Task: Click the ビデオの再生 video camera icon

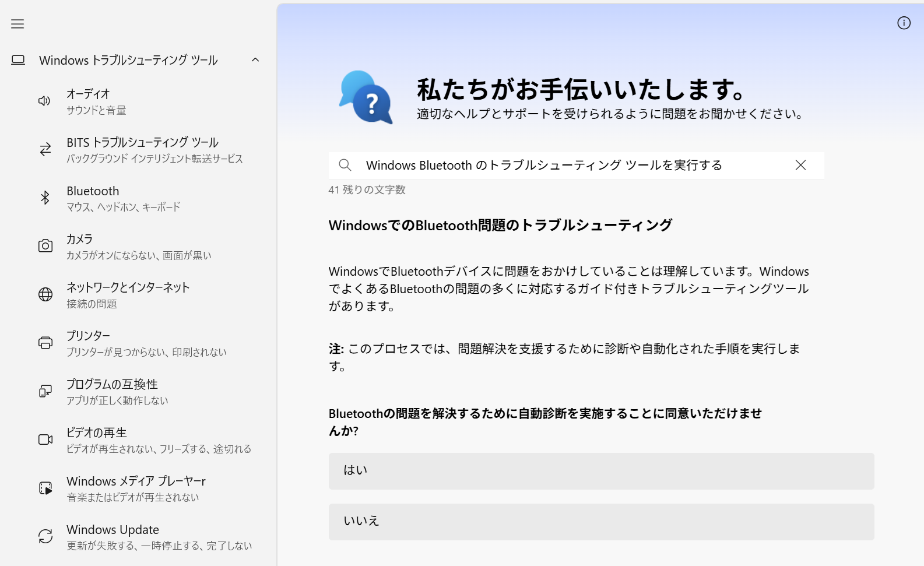Action: pos(45,440)
